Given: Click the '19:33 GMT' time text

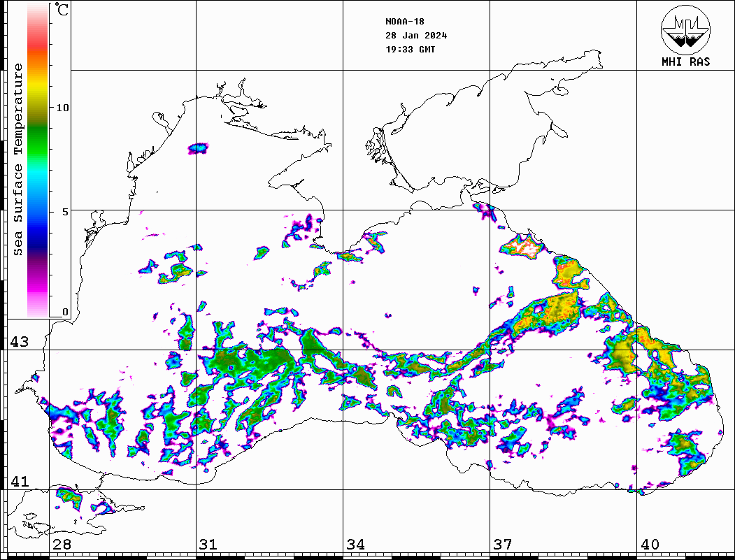Looking at the screenshot, I should (x=410, y=49).
